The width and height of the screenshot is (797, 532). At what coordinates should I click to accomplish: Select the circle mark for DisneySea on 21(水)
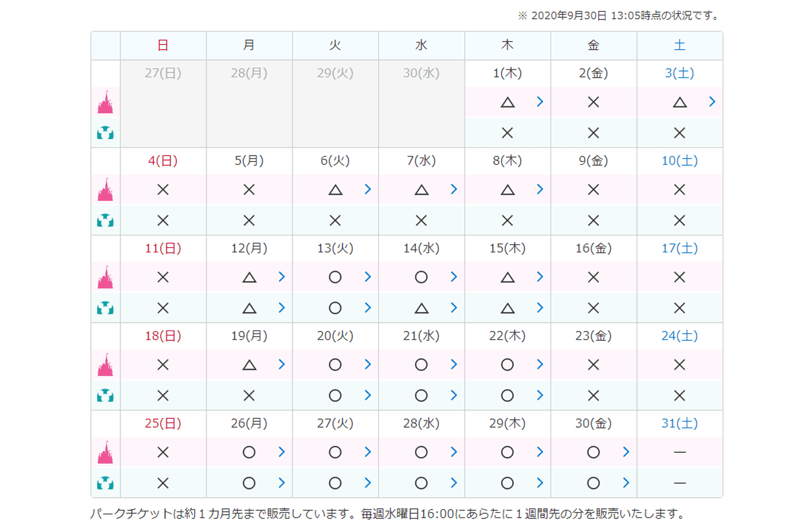click(421, 396)
